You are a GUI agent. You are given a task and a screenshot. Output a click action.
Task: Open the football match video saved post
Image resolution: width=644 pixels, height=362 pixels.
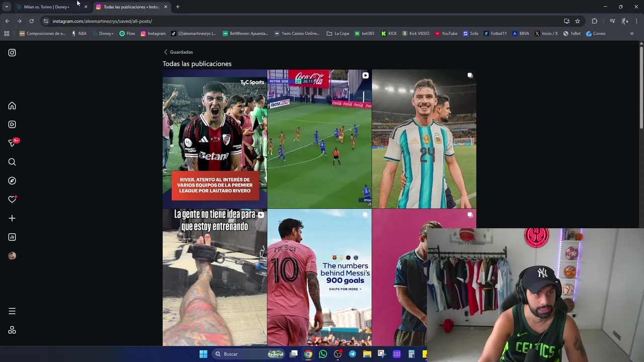(x=319, y=139)
